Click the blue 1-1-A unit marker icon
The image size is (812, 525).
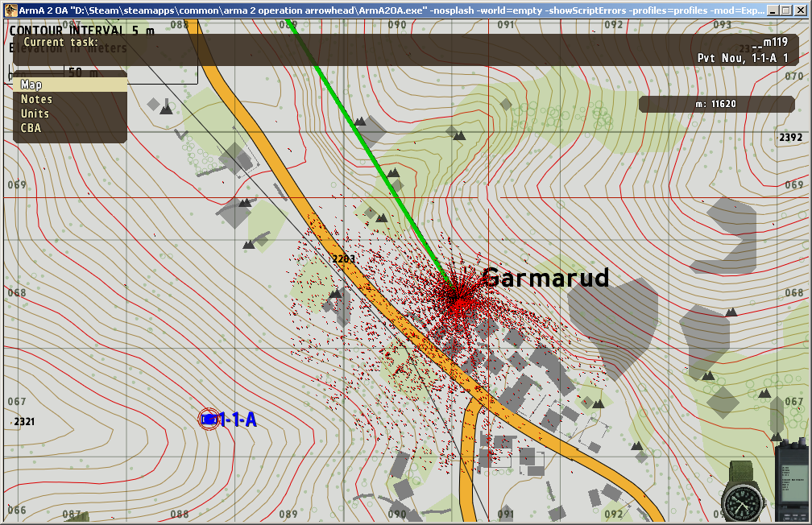click(209, 419)
